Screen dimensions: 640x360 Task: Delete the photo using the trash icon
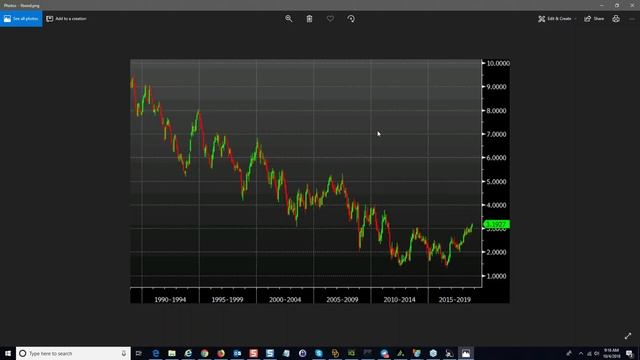click(x=309, y=19)
